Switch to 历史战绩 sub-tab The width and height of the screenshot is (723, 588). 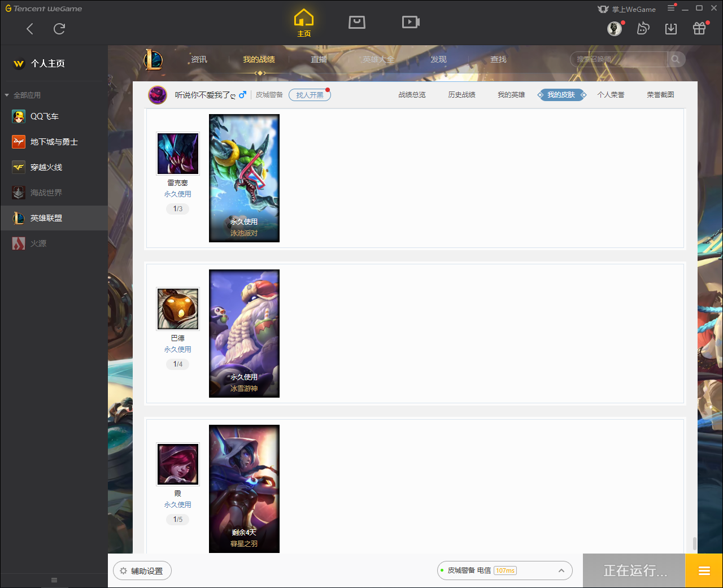click(461, 95)
